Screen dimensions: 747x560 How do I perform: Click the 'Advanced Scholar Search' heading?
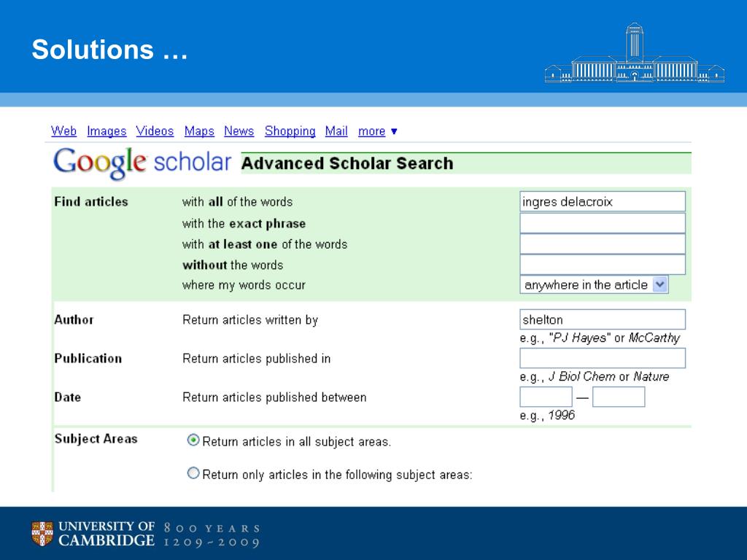pos(347,163)
